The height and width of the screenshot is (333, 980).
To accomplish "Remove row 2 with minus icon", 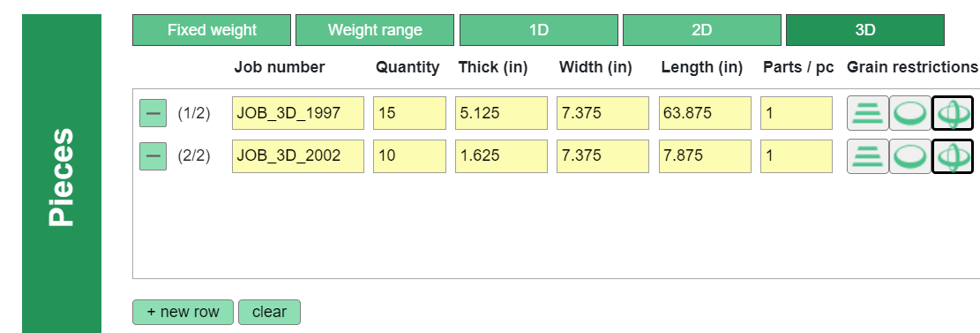I will coord(153,155).
